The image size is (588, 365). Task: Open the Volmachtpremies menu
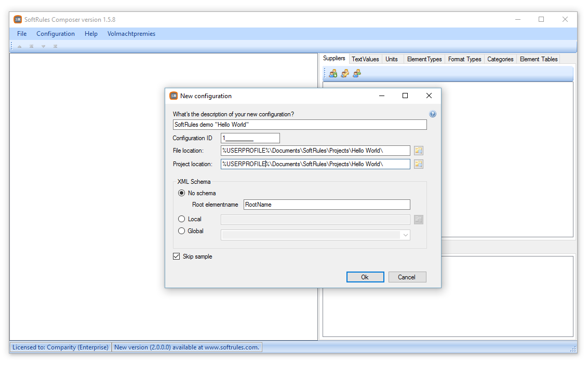pyautogui.click(x=131, y=34)
